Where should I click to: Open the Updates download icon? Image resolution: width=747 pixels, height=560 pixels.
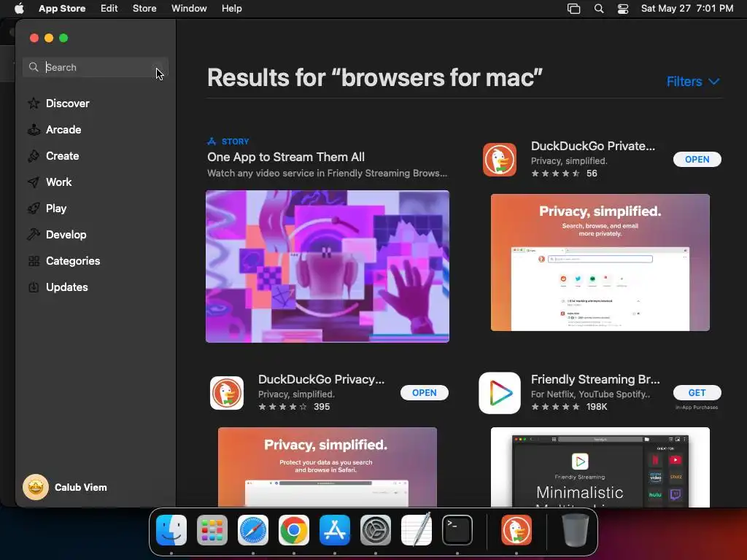34,287
